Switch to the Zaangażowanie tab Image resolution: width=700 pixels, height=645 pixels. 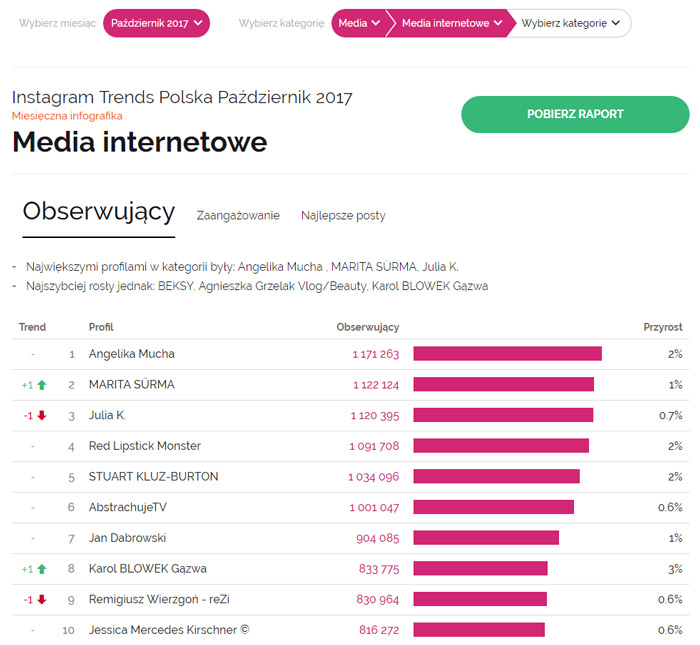coord(238,216)
